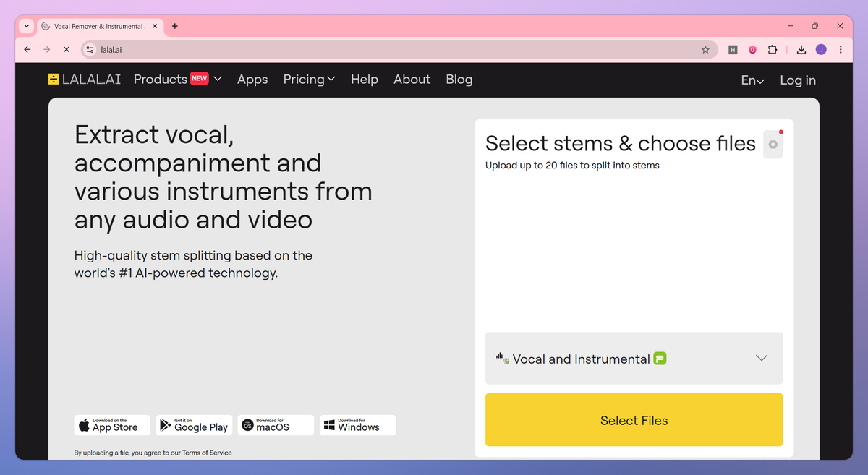Screen dimensions: 868x475
Task: Click the Google Play triangle icon
Action: 166,425
